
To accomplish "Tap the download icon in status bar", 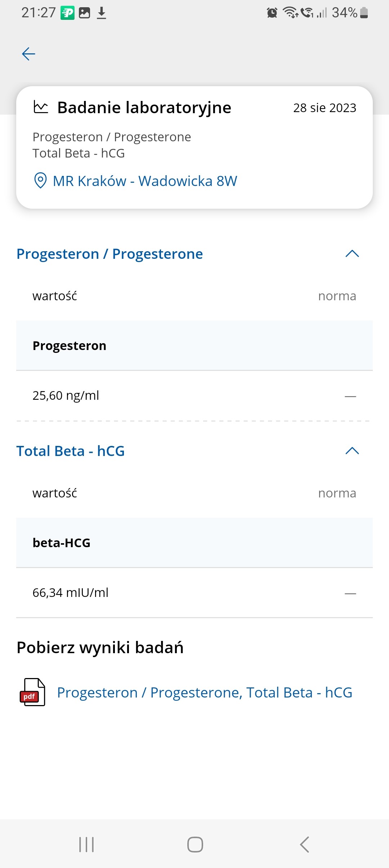I will [x=102, y=13].
